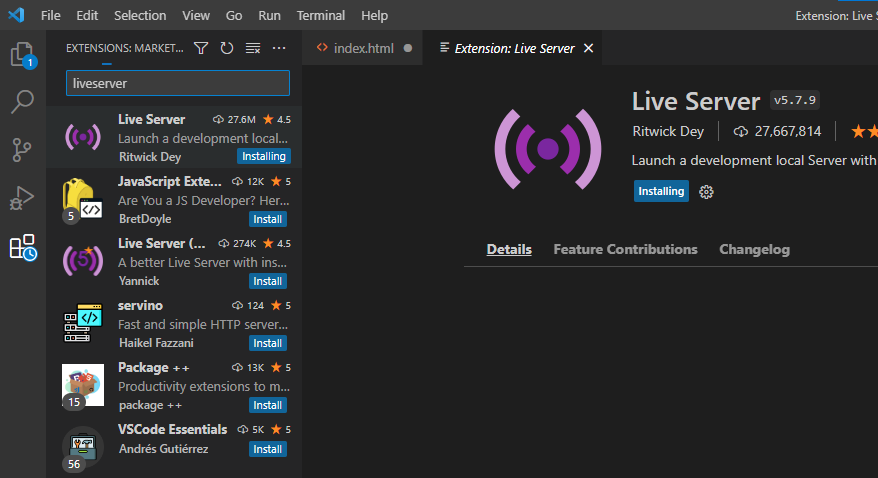Click 'BretDoyle' publisher name
Image resolution: width=878 pixels, height=478 pixels.
(x=145, y=219)
